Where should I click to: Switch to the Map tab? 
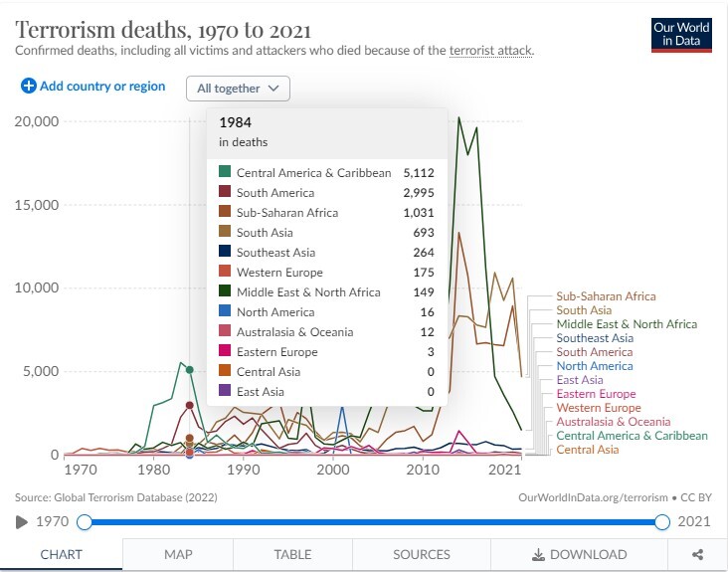point(178,554)
